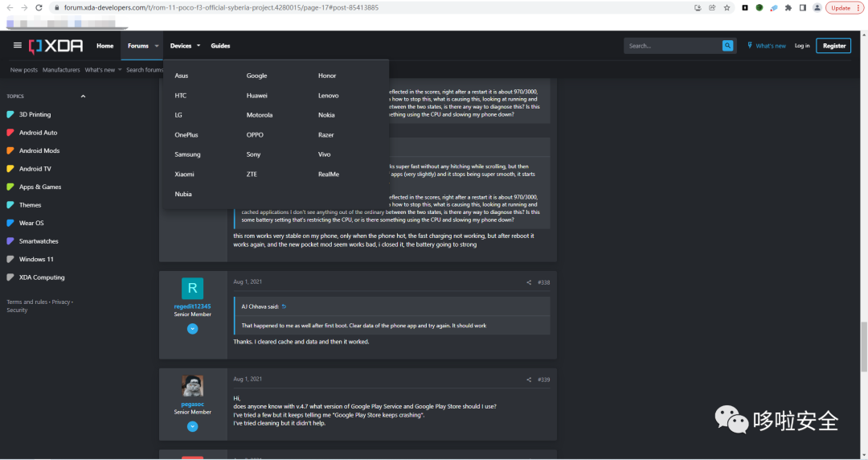This screenshot has width=868, height=460.
Task: Click the blue search magnifier button
Action: pyautogui.click(x=727, y=46)
